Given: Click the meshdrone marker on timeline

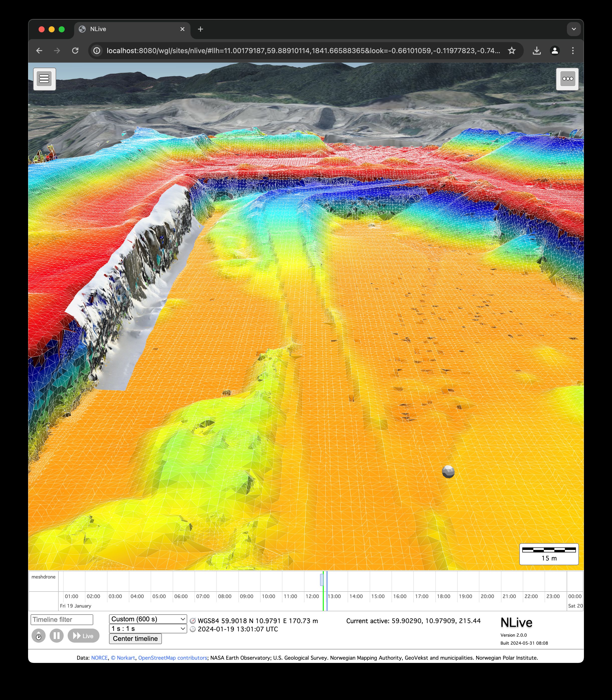Looking at the screenshot, I should 322,580.
